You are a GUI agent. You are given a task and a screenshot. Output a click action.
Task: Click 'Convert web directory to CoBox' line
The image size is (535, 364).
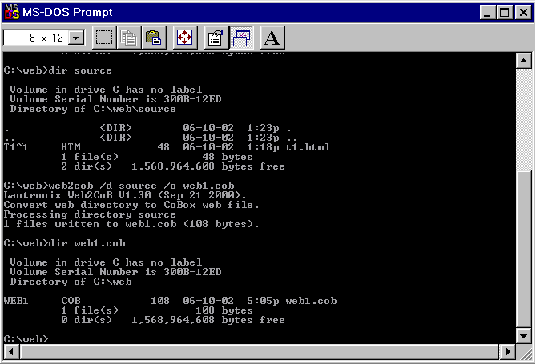click(x=131, y=205)
